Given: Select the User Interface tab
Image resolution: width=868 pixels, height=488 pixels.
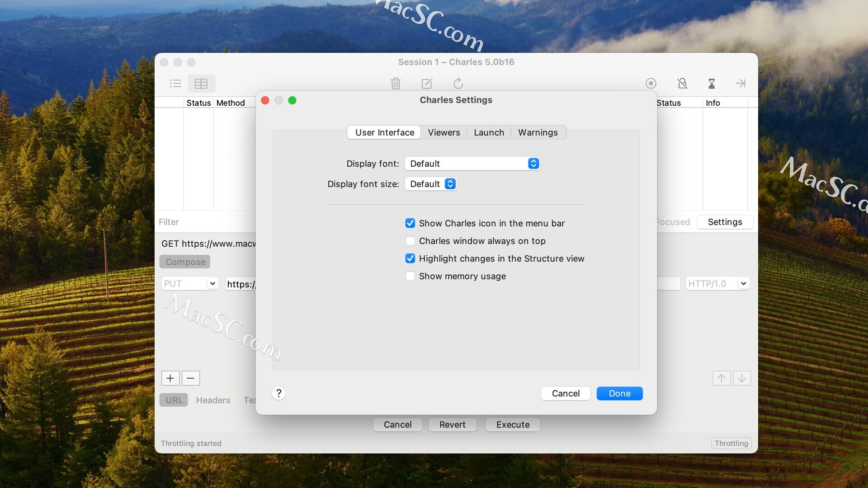Looking at the screenshot, I should 384,132.
